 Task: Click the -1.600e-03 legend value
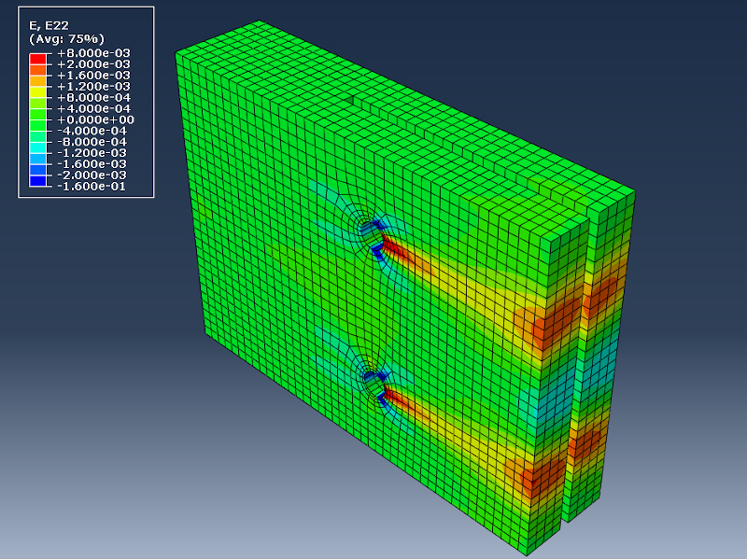(92, 164)
